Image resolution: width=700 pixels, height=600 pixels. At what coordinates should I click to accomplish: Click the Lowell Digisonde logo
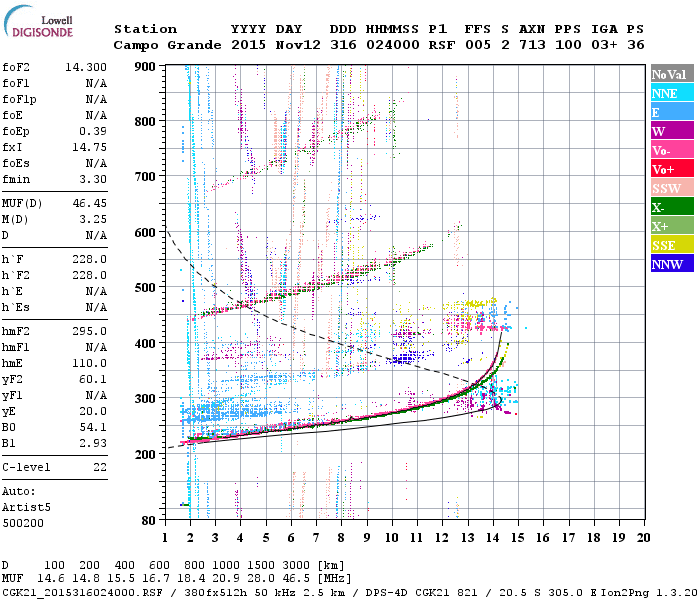[38, 22]
